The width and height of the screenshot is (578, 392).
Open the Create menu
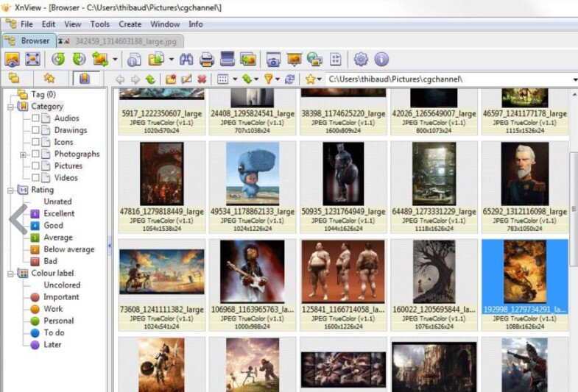coord(130,24)
